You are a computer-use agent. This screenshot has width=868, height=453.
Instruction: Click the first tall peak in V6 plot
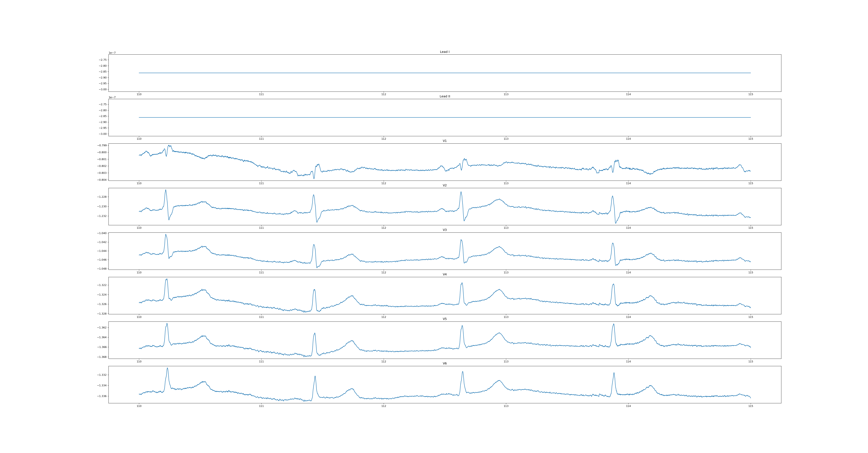coord(167,368)
